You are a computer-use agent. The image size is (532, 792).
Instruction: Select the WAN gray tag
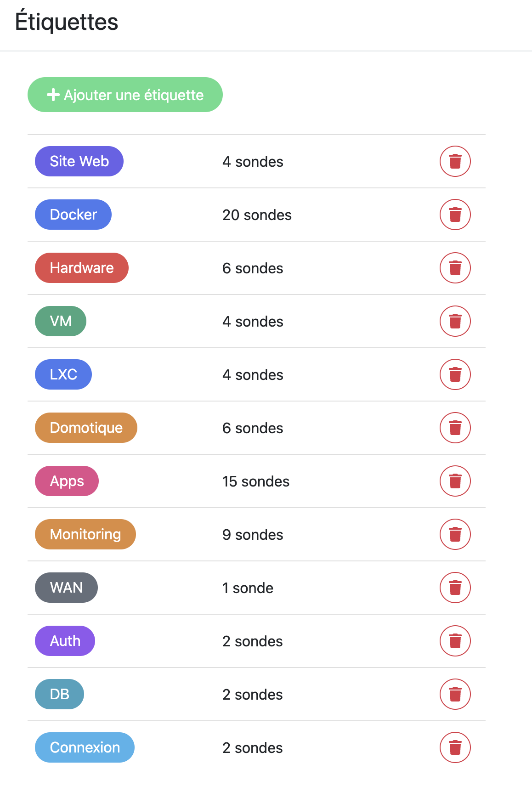click(66, 587)
